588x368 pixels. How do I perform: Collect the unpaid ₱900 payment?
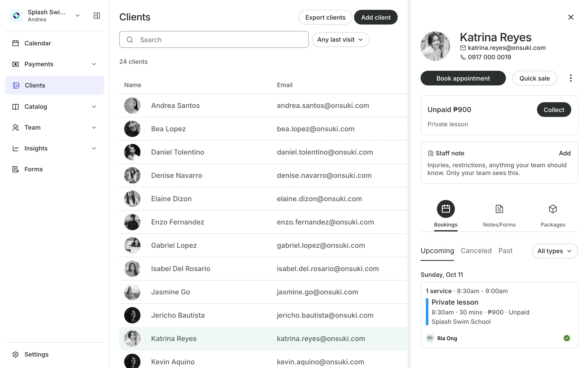[554, 110]
